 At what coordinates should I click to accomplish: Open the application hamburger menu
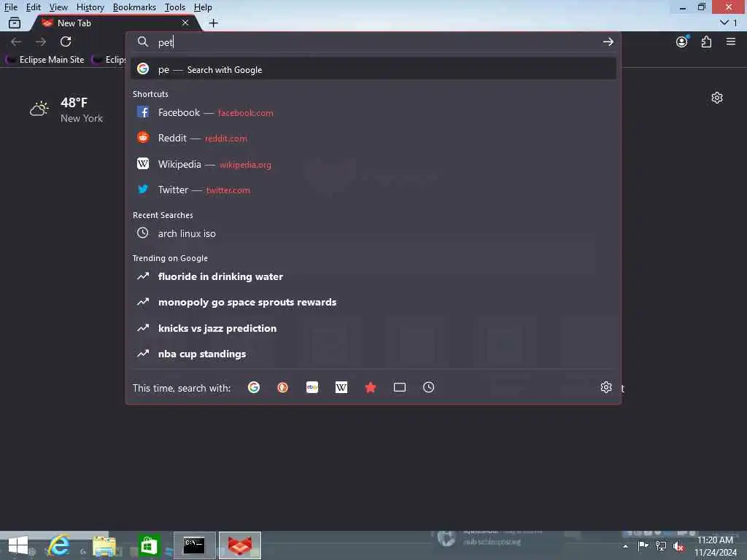coord(731,42)
